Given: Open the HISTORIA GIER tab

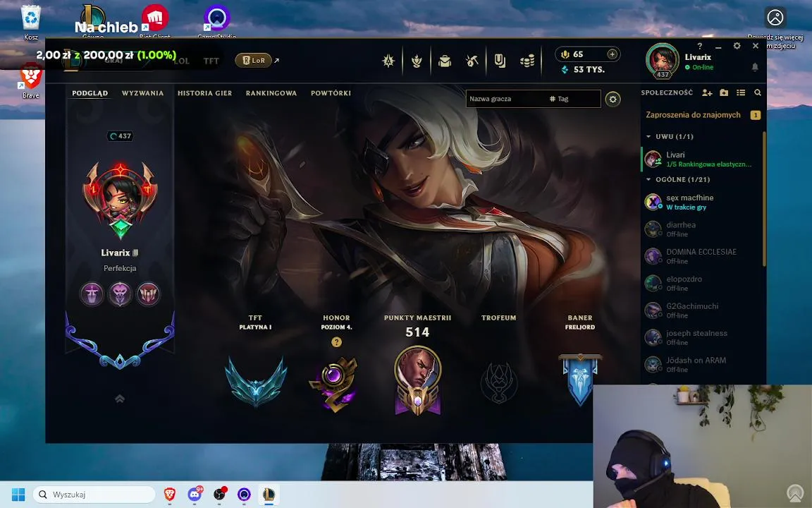Looking at the screenshot, I should (204, 93).
